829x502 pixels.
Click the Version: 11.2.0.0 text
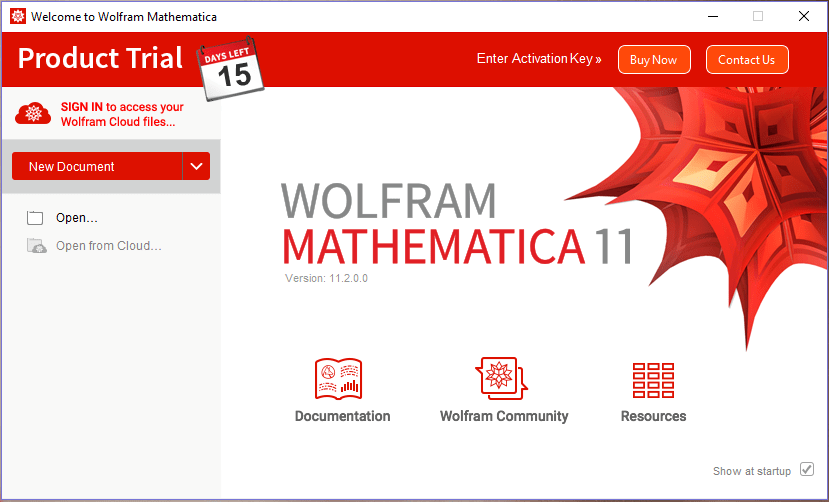click(x=326, y=278)
